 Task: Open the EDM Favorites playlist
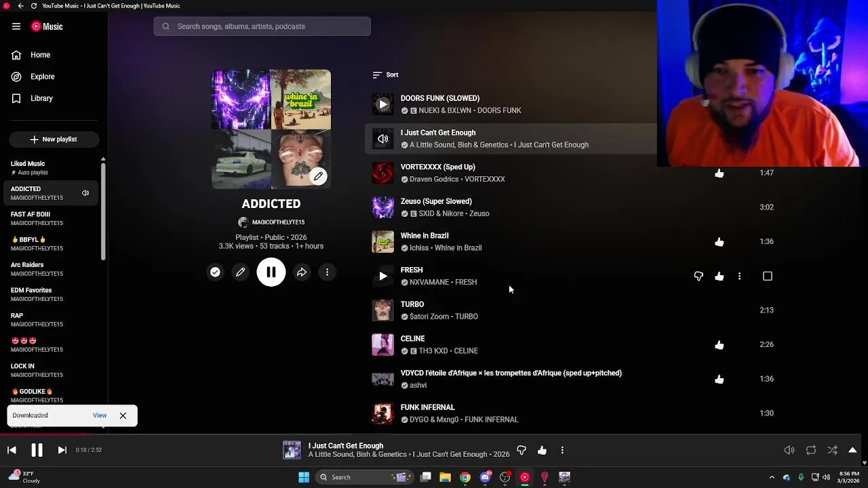click(51, 294)
